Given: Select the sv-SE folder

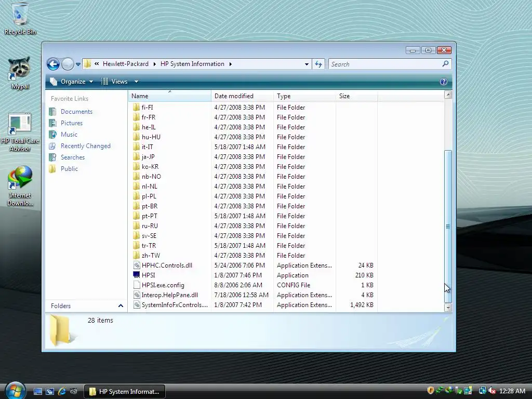Looking at the screenshot, I should point(149,235).
